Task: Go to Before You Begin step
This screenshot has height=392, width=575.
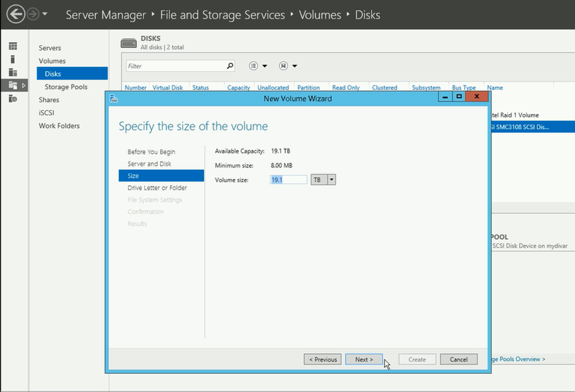Action: (x=151, y=152)
